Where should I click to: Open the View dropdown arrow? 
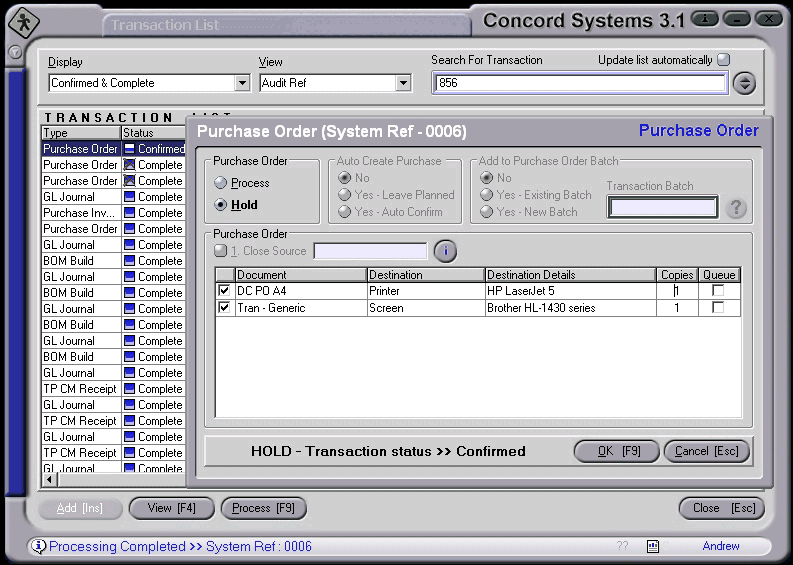[x=403, y=83]
